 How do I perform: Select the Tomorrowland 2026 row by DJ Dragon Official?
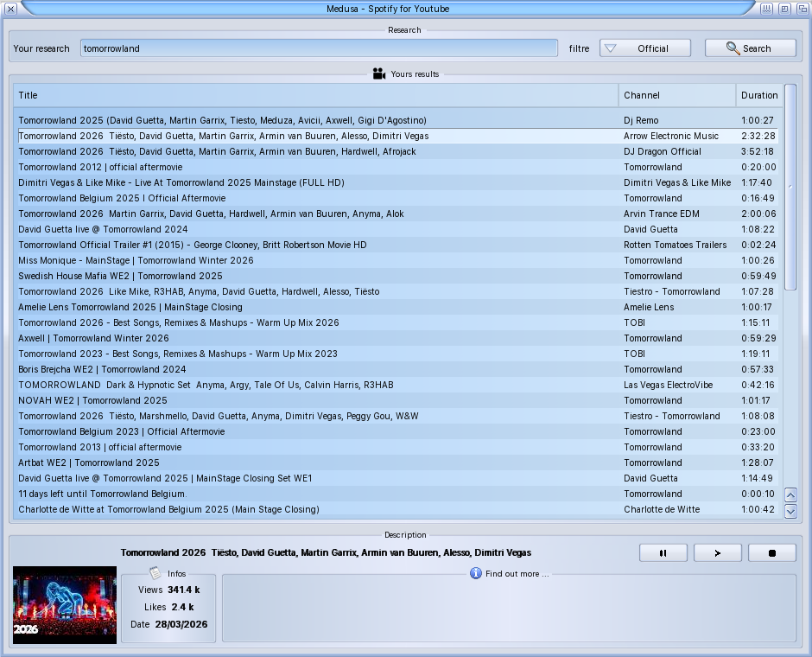coord(397,151)
